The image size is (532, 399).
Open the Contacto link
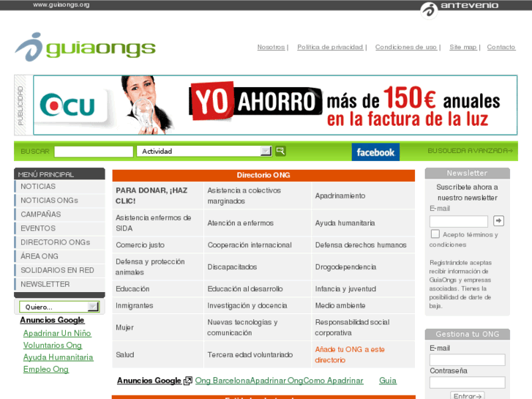501,47
